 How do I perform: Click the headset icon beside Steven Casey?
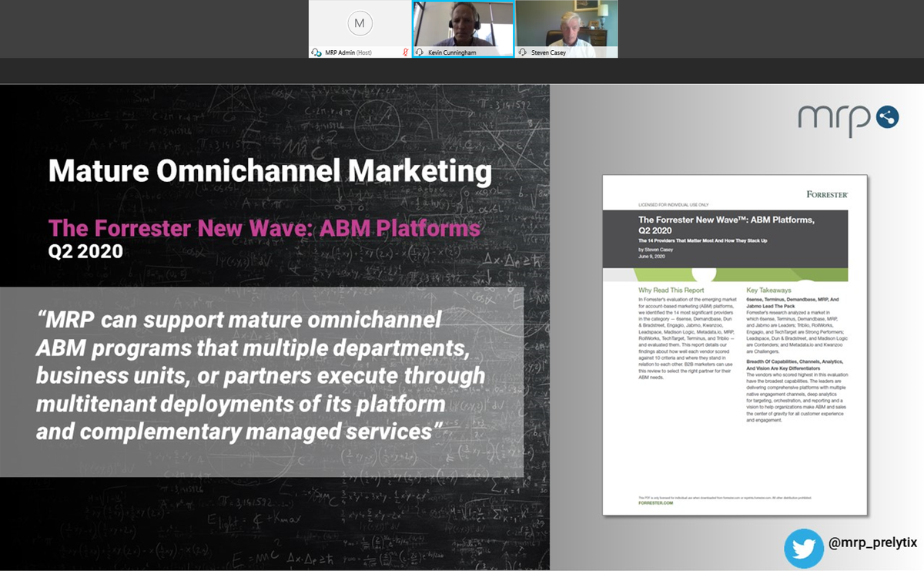(x=524, y=52)
